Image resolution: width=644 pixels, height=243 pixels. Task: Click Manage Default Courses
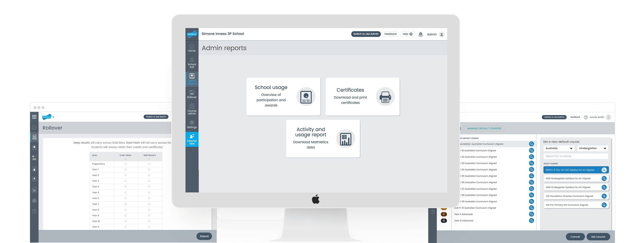[484, 129]
